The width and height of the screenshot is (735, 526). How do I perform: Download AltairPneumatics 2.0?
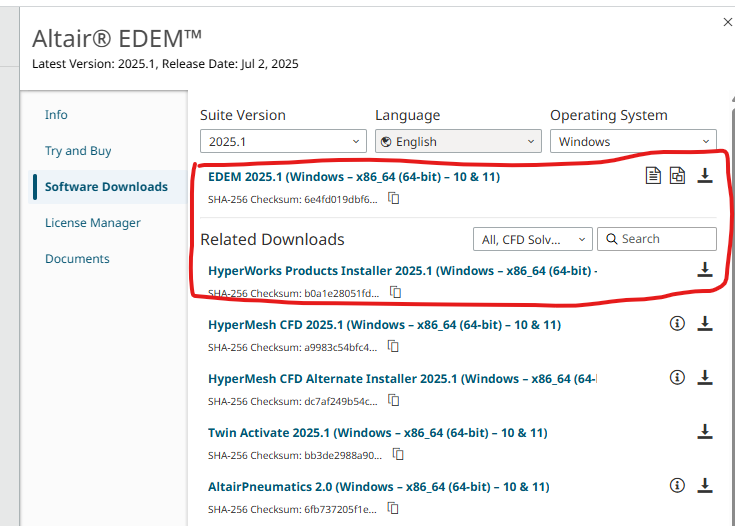pos(705,485)
